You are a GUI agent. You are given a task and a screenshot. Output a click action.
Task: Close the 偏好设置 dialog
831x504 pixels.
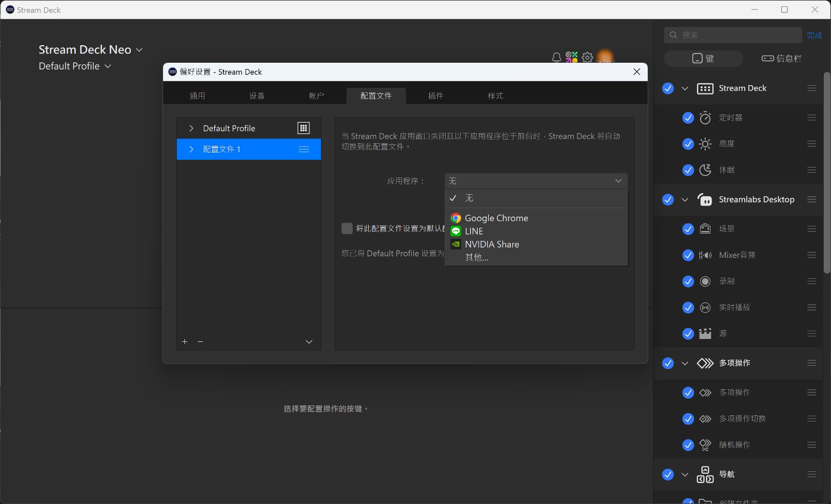[x=637, y=72]
